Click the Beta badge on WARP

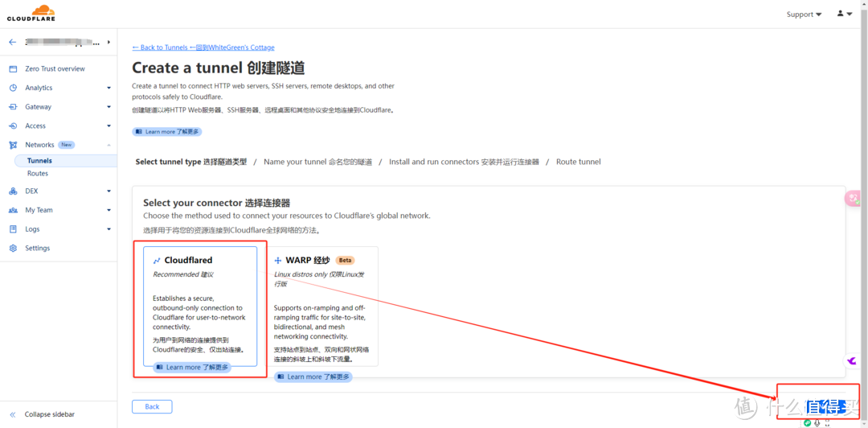[346, 260]
